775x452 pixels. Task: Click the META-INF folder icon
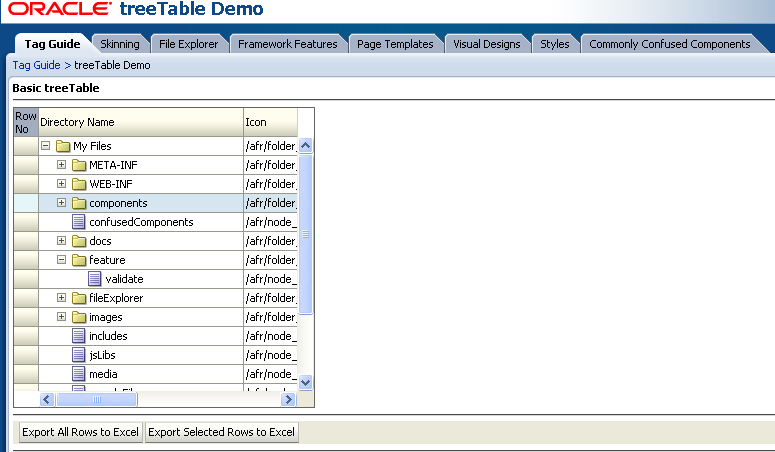click(x=78, y=165)
